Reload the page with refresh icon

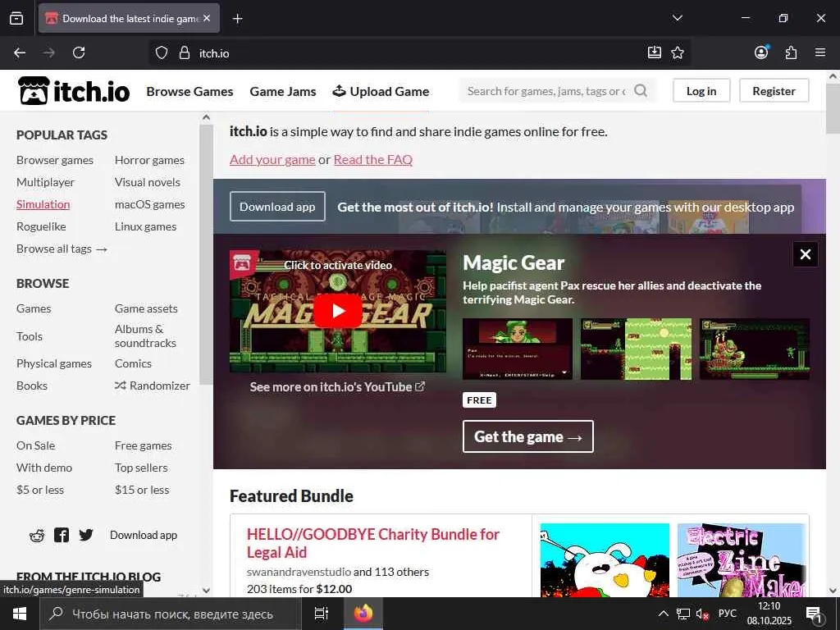79,52
